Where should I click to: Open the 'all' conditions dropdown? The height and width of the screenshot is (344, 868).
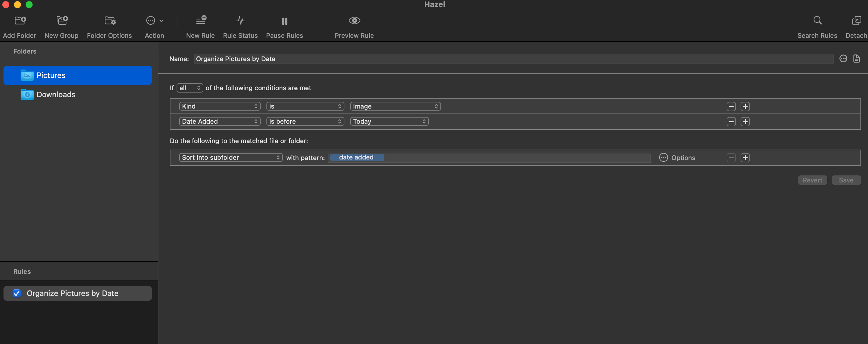tap(190, 88)
